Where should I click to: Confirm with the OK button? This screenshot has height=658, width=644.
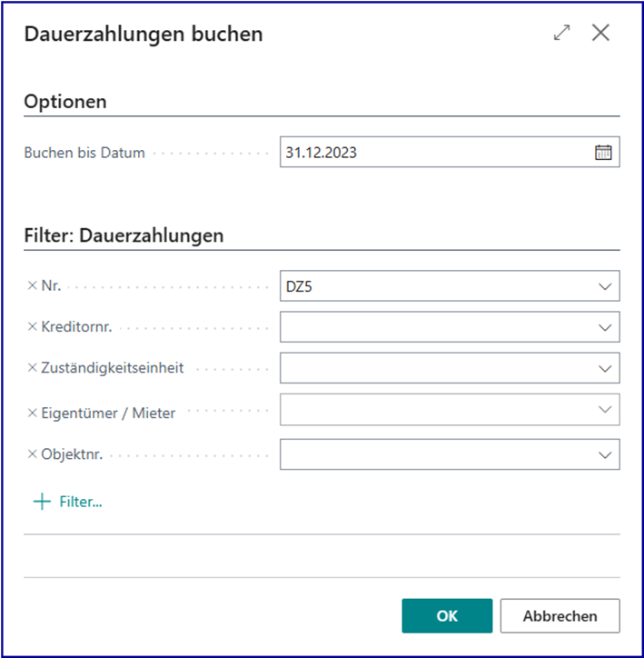447,615
